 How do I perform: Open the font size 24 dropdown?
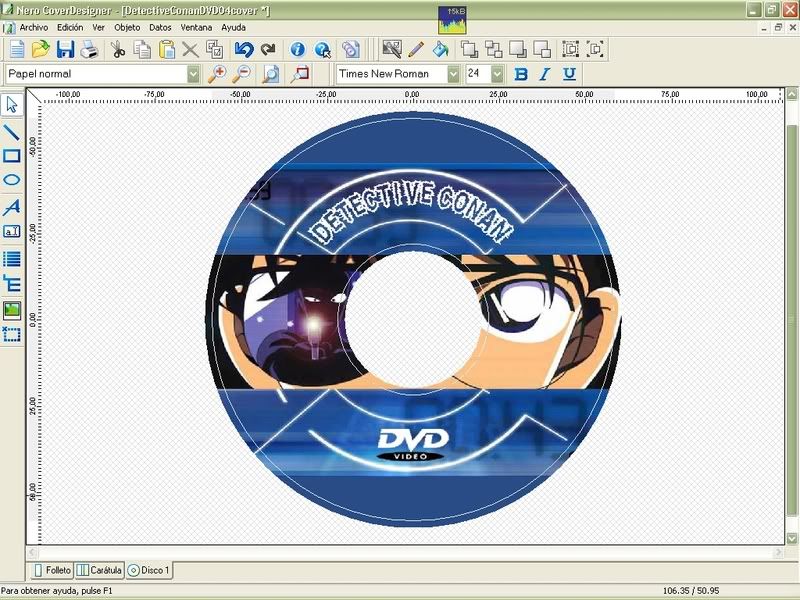499,74
